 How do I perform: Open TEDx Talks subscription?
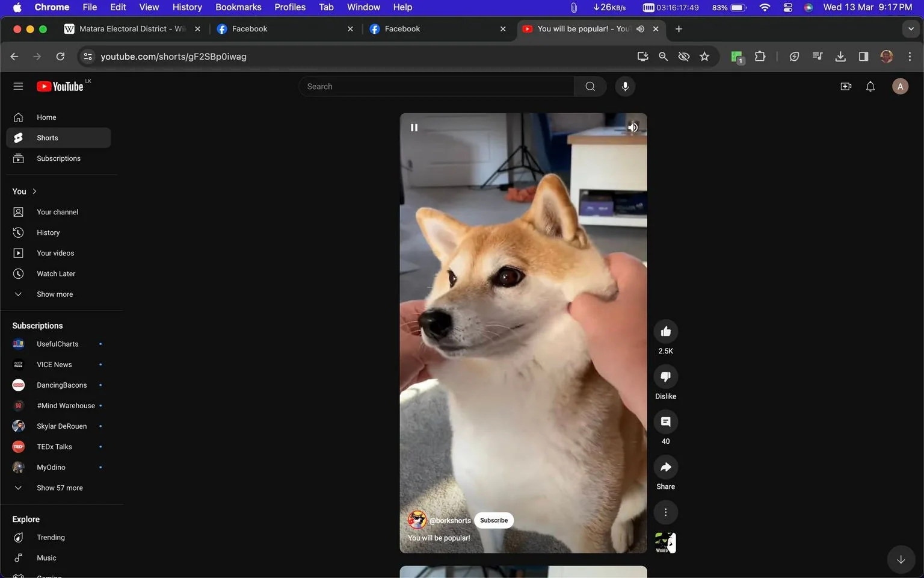click(x=58, y=447)
